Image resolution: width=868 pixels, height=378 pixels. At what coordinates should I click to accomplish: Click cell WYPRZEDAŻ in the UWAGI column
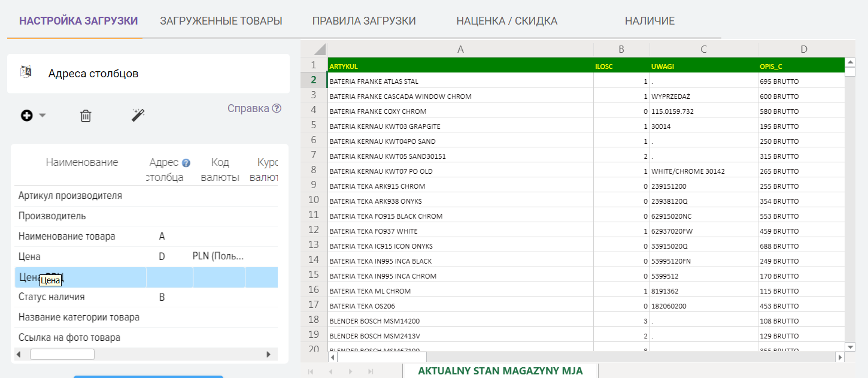(704, 96)
